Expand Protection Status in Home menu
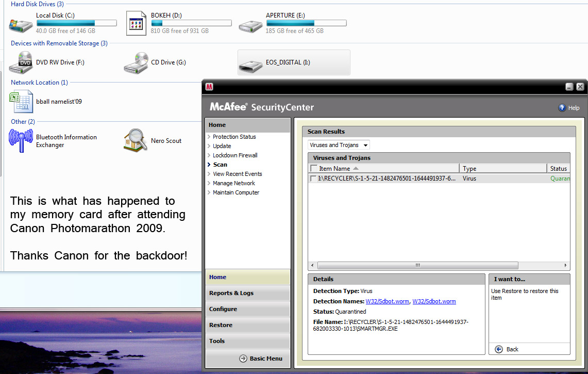This screenshot has height=374, width=588. point(234,137)
